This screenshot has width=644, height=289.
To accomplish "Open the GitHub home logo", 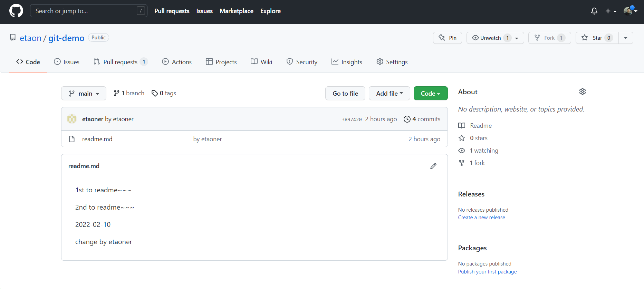I will [16, 11].
